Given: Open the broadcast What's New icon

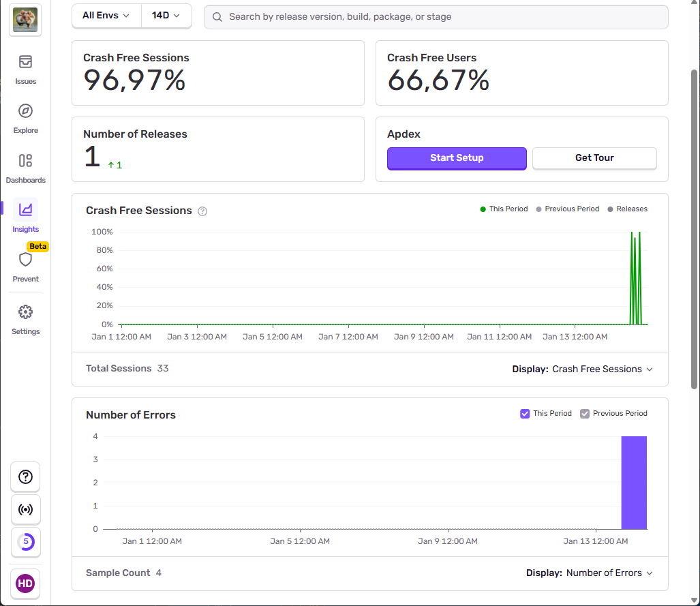Looking at the screenshot, I should [x=25, y=509].
